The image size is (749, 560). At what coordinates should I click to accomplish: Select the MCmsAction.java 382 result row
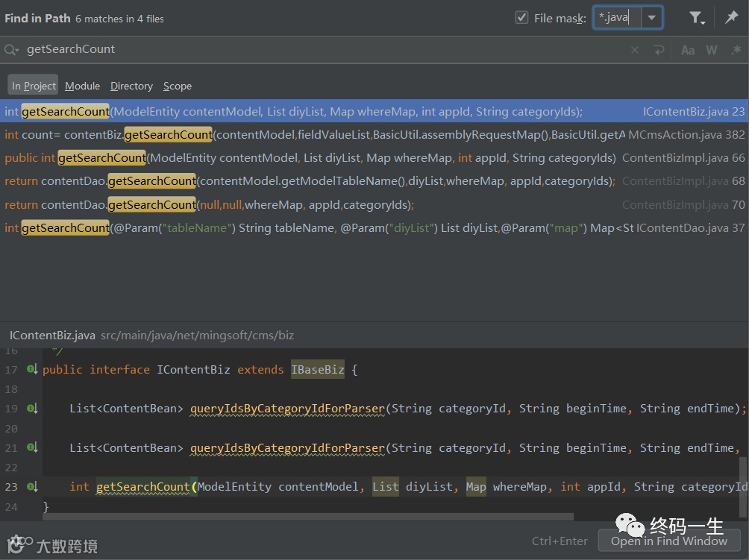[x=373, y=135]
